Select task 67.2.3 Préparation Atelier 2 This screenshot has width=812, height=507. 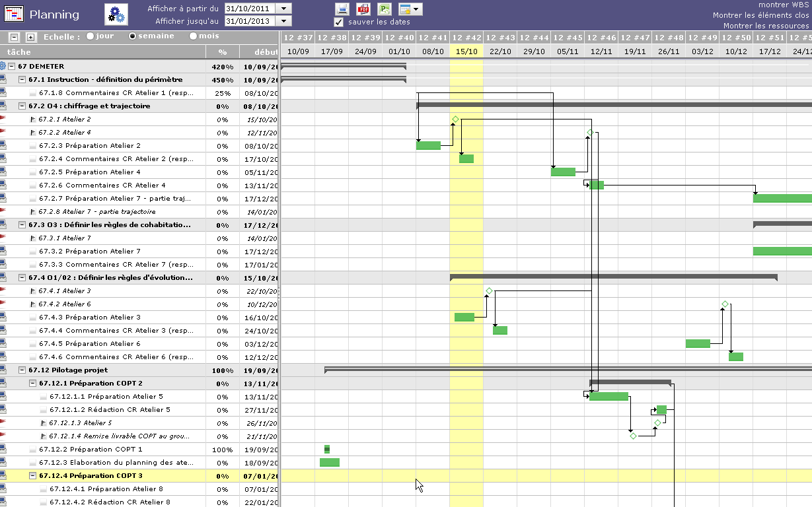point(90,145)
